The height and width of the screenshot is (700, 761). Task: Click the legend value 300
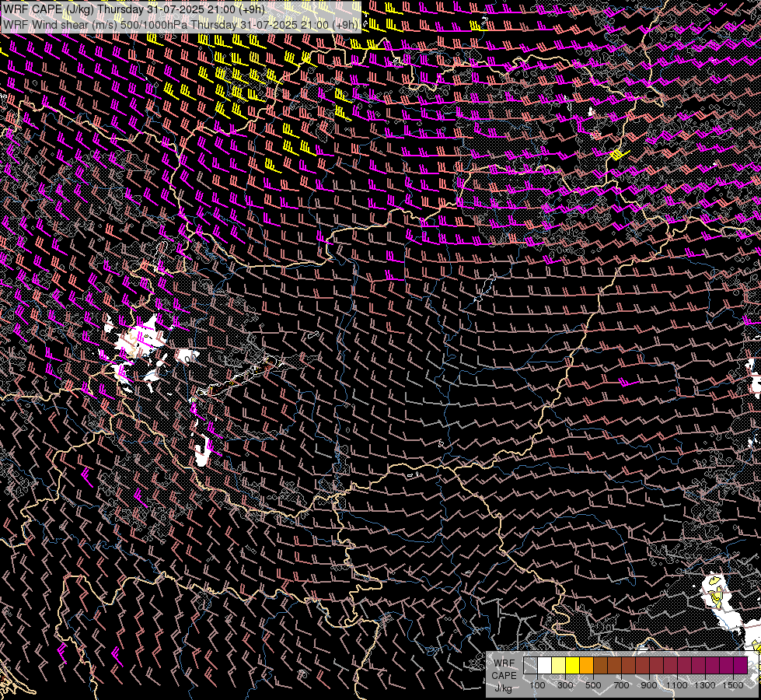point(565,685)
